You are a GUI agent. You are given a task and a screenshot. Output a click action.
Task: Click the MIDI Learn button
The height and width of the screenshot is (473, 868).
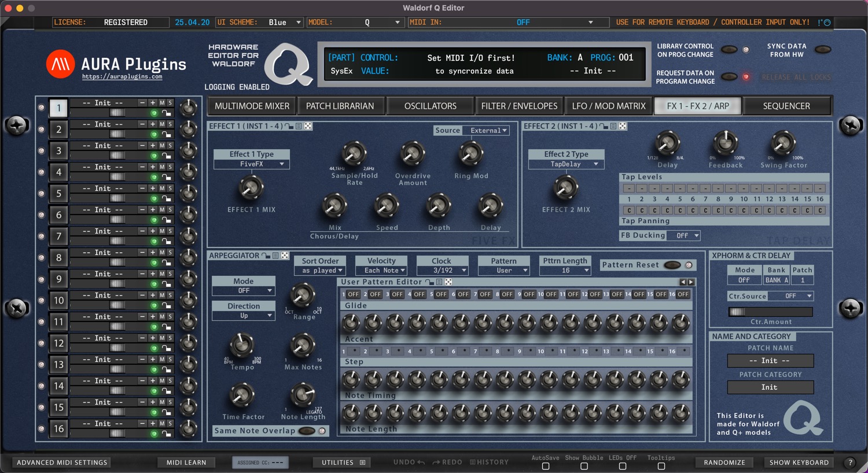186,463
